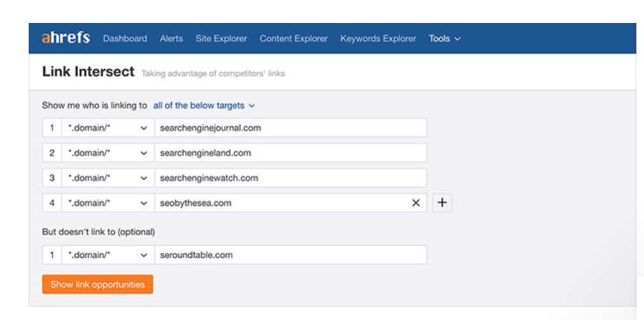Click Show link opportunities button
This screenshot has width=644, height=320.
pos(98,284)
